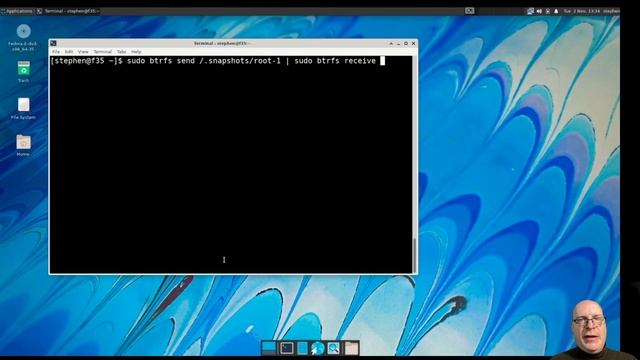Select the Terminal window button in top panel
The image size is (640, 360).
click(68, 11)
